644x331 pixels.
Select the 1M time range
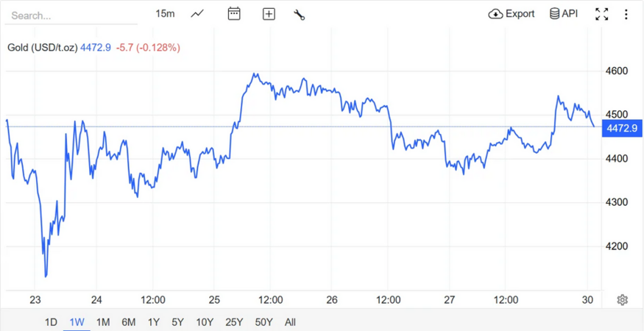pos(103,322)
